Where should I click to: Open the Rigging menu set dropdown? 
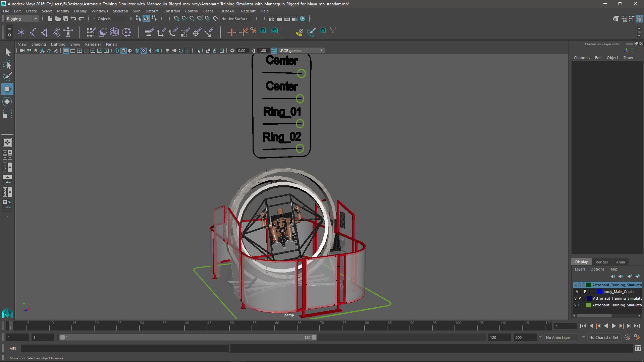[22, 19]
